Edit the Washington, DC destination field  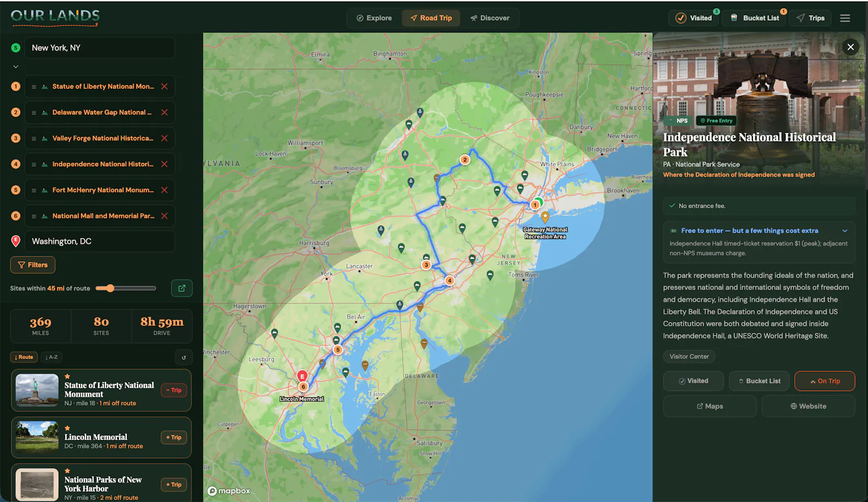pyautogui.click(x=100, y=241)
